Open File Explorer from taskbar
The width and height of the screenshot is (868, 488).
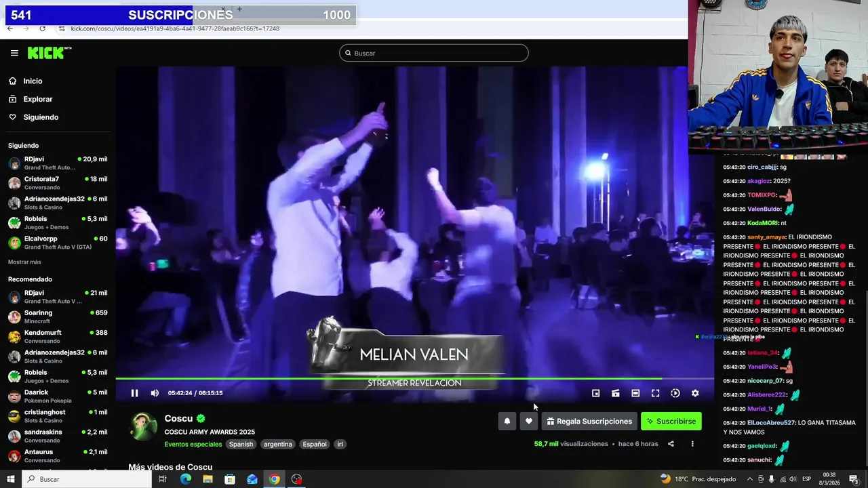[208, 479]
